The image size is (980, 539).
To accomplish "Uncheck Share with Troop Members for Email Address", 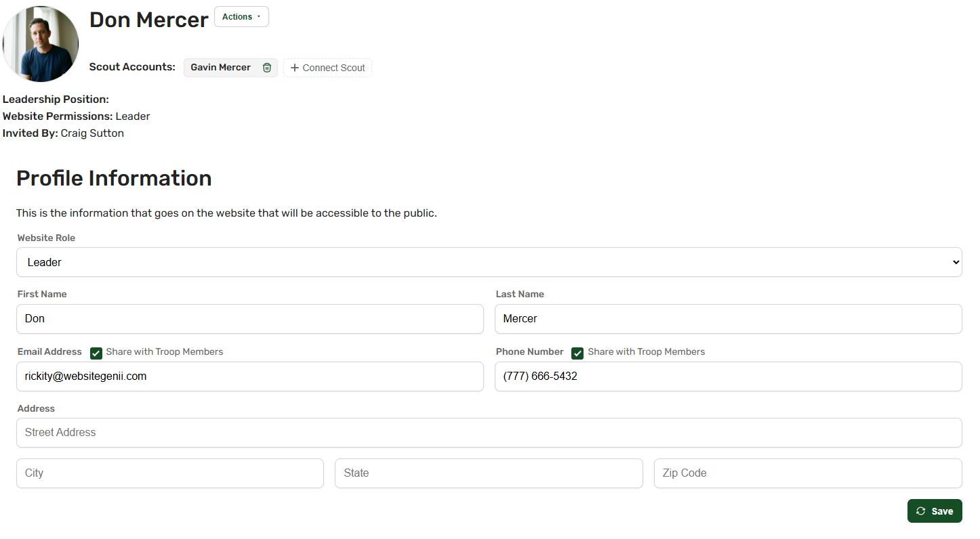I will click(x=96, y=353).
